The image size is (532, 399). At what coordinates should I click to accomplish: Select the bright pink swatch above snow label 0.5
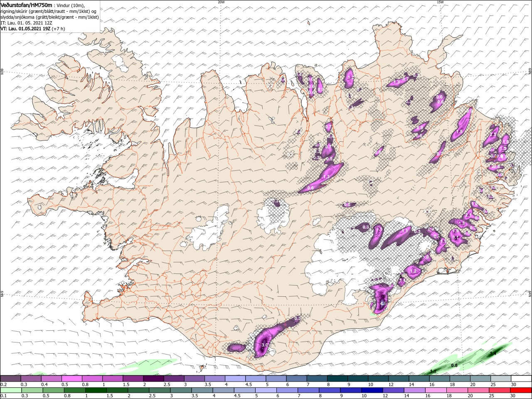pyautogui.click(x=72, y=379)
